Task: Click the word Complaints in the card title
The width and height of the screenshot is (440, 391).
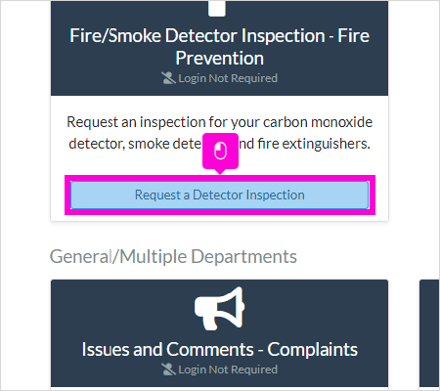Action: click(x=313, y=350)
